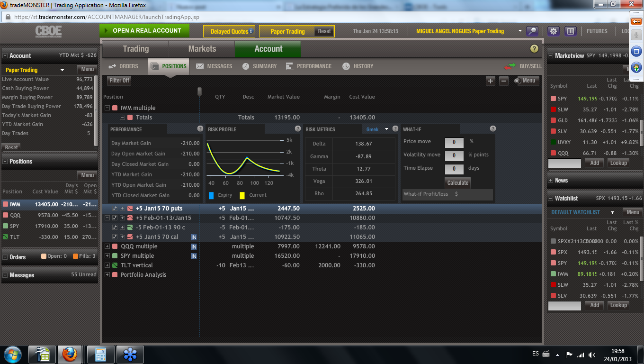Screen dimensions: 644x364
Task: Click the IN badge on the SPY multiple row
Action: [x=194, y=256]
